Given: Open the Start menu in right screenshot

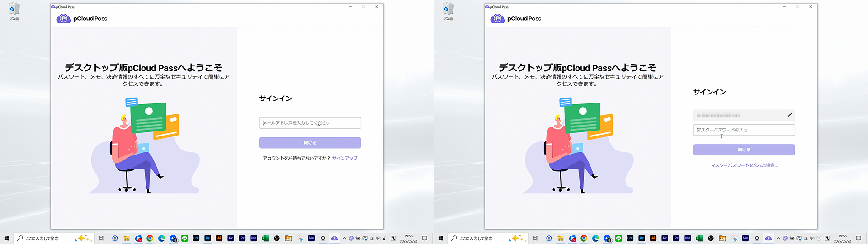Looking at the screenshot, I should pos(441,238).
